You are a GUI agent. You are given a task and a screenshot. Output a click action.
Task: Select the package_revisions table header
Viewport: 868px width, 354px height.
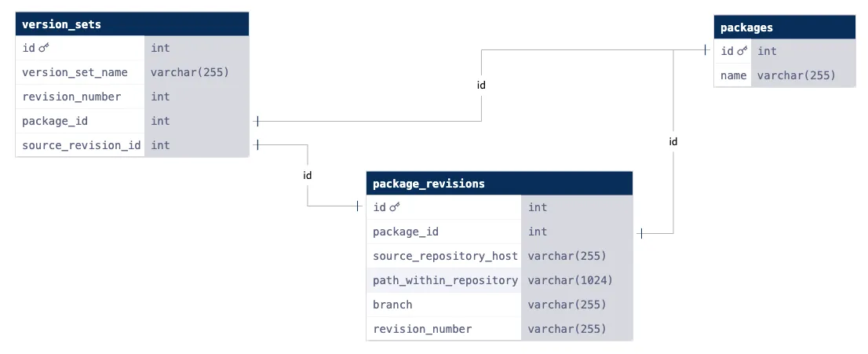tap(498, 184)
